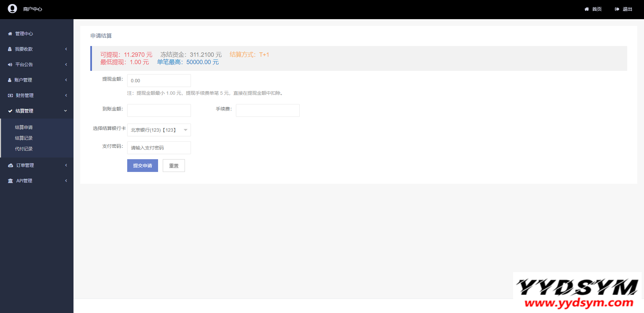Image resolution: width=644 pixels, height=313 pixels.
Task: Click the speaker icon for 平台公告
Action: 10,64
